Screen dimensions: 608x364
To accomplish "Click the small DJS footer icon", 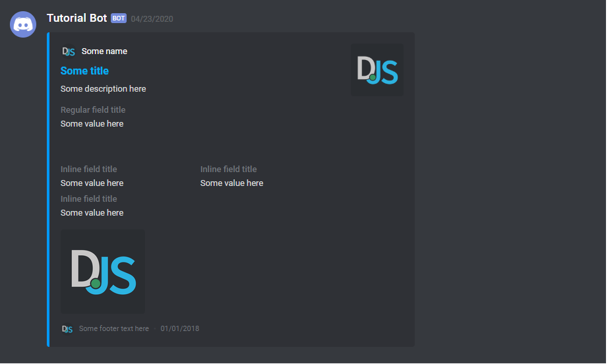I will (67, 329).
